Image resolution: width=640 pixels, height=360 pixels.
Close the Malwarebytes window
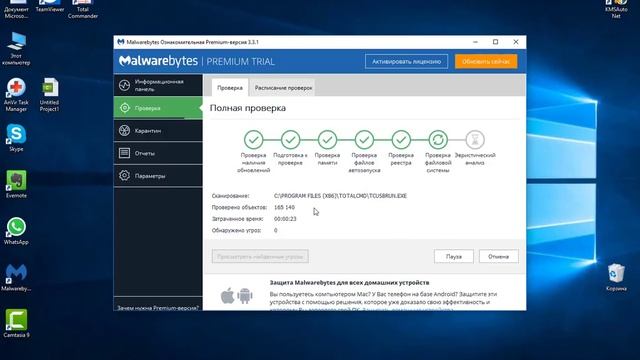516,42
